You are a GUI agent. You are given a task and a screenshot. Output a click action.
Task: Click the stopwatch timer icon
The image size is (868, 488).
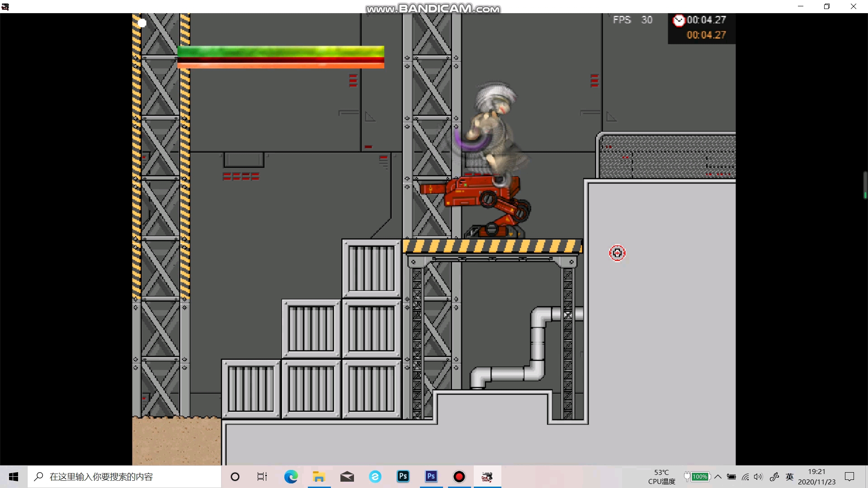pos(679,20)
